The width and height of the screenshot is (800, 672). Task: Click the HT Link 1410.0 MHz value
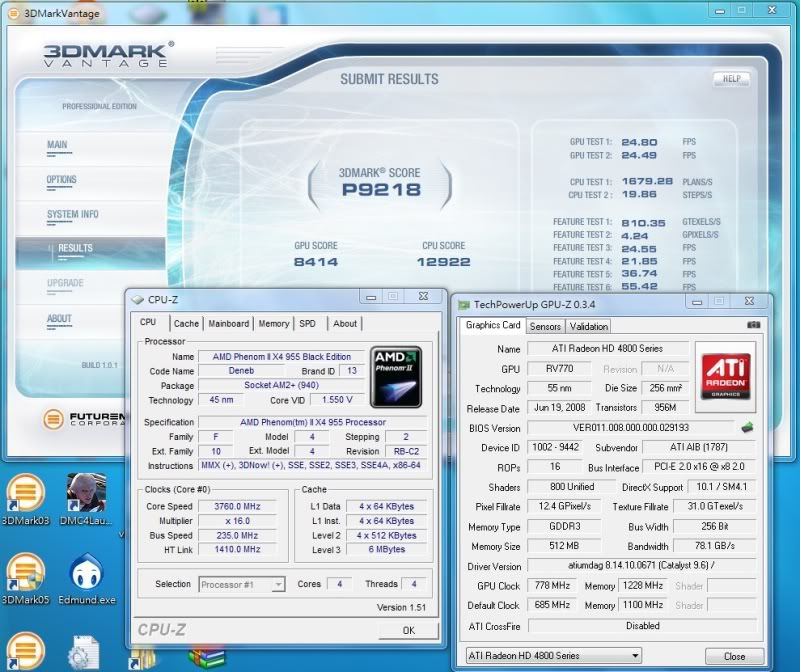click(x=237, y=550)
